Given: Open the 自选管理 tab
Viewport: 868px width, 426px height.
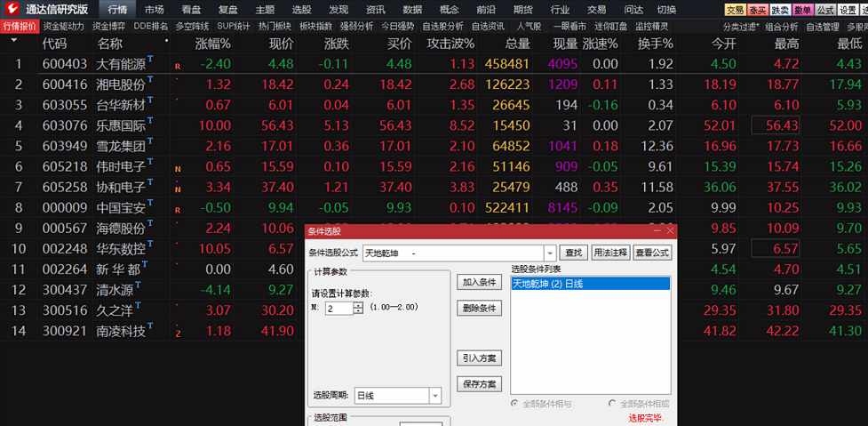Looking at the screenshot, I should (x=824, y=26).
